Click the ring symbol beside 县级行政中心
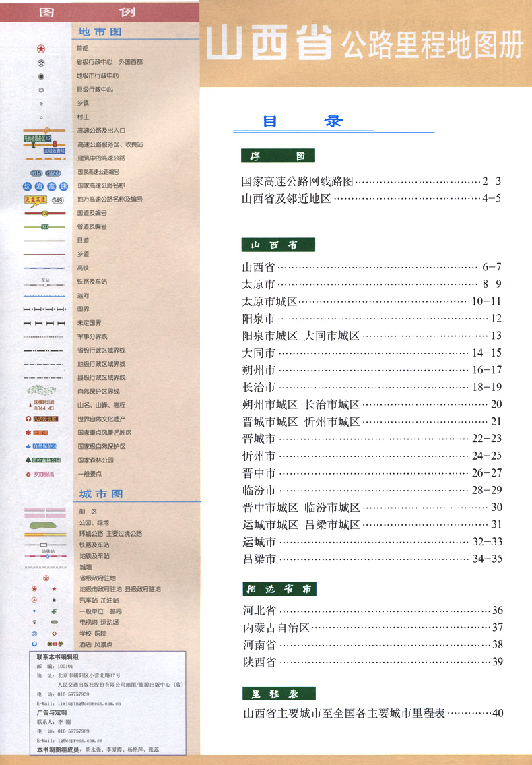This screenshot has height=765, width=532. click(41, 90)
